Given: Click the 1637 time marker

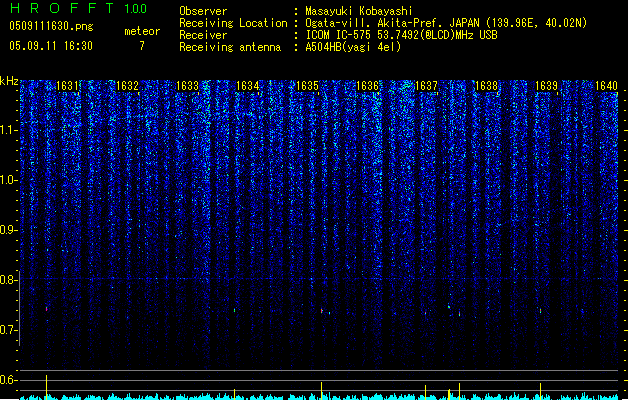Looking at the screenshot, I should (426, 86).
